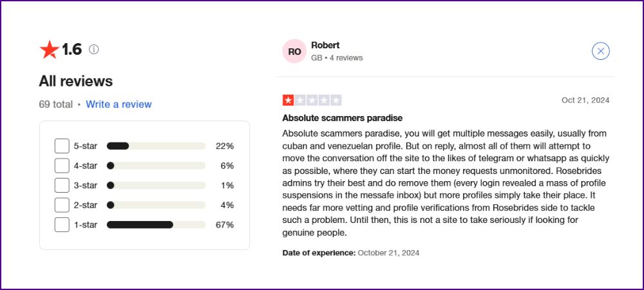Viewport: 644px width, 290px height.
Task: Tick the 2-star filter checkbox
Action: click(x=62, y=205)
